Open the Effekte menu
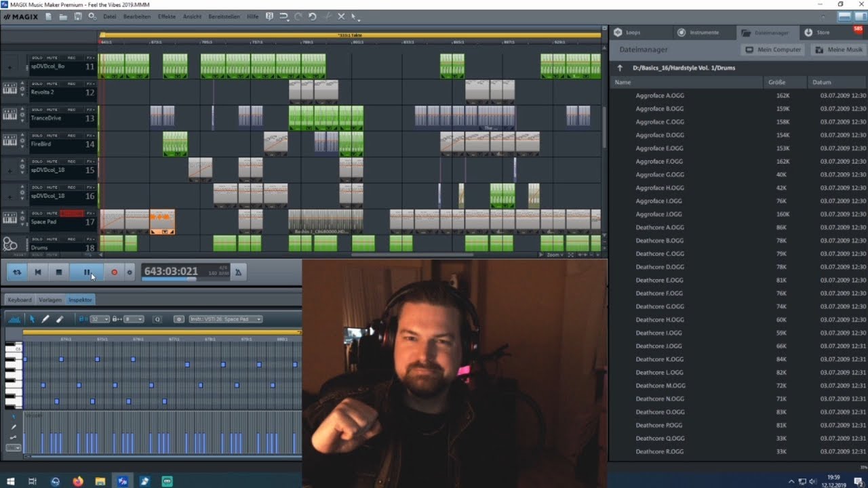Screen dimensions: 868x488 (167, 16)
